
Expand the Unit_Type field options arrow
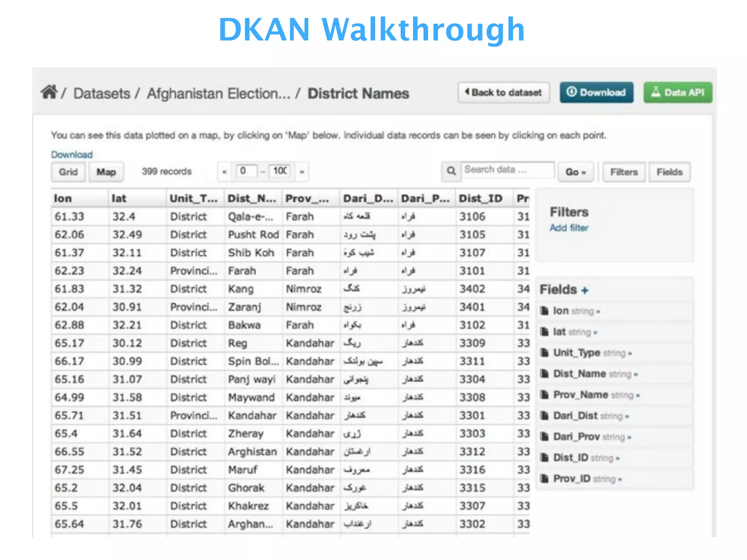[630, 354]
